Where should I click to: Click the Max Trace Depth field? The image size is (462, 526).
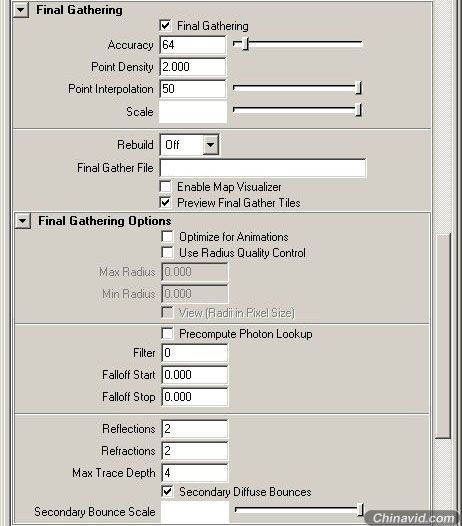[195, 473]
